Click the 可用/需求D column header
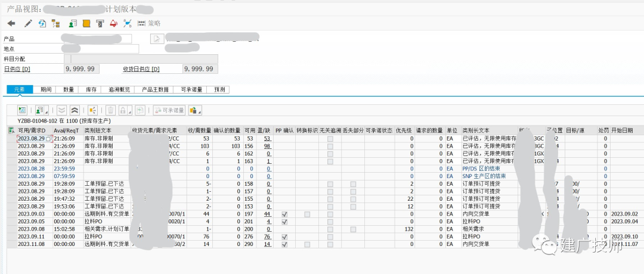The width and height of the screenshot is (644, 274). coord(35,130)
